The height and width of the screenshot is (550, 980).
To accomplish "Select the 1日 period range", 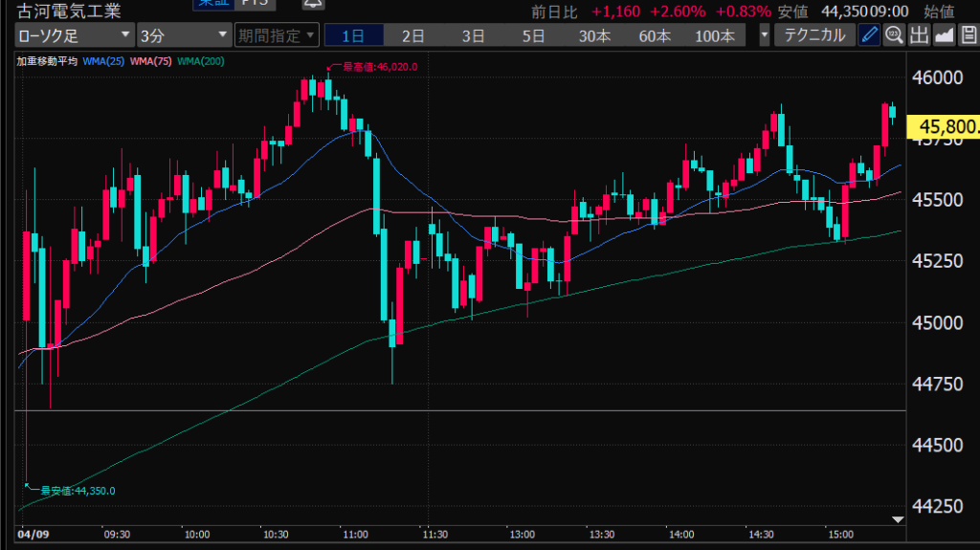I will 353,36.
